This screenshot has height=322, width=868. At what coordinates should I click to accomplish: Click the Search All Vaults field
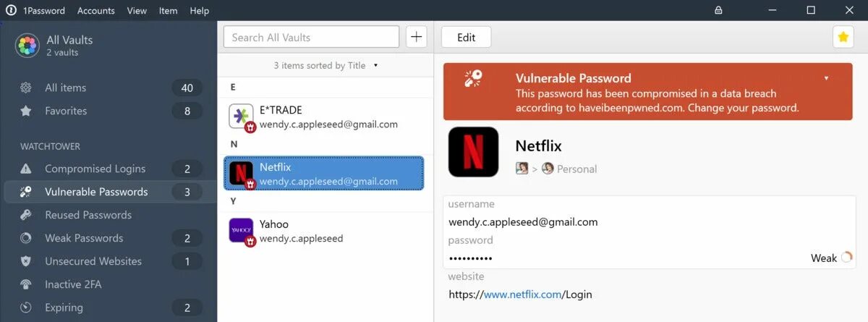311,37
